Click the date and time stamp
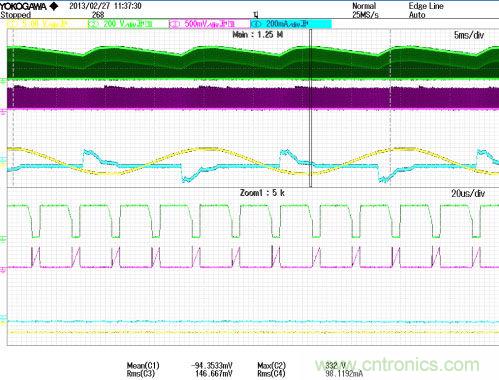499x380 pixels. (105, 6)
